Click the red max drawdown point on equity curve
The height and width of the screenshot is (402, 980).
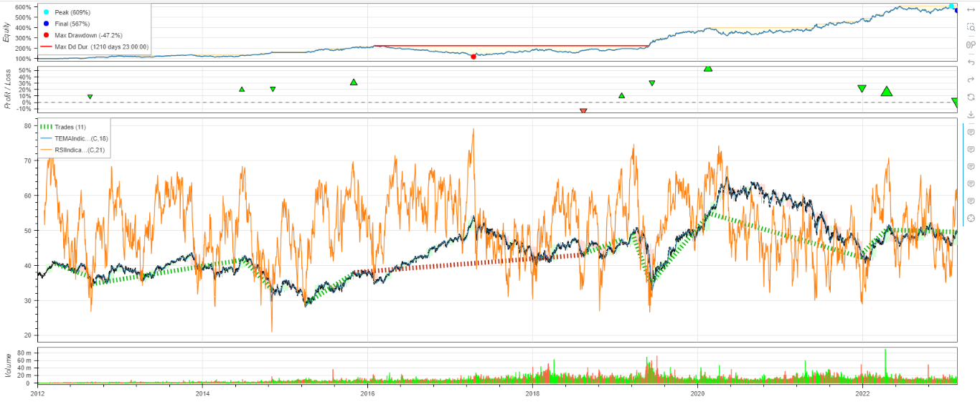473,57
